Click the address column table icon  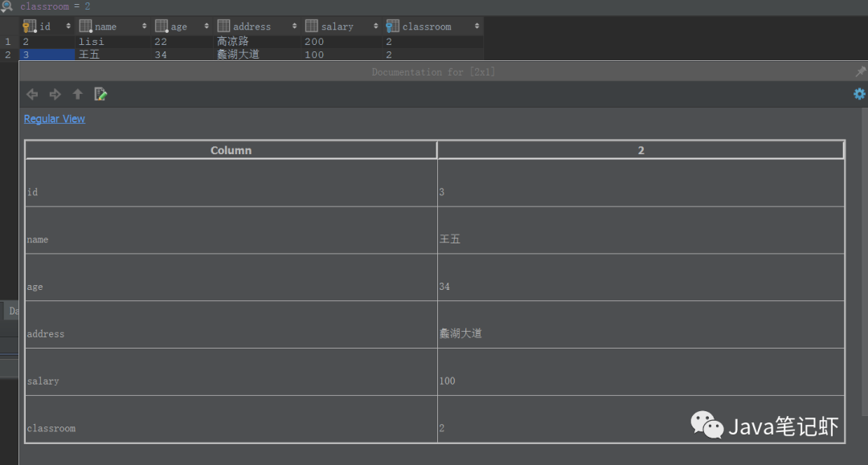click(x=223, y=26)
